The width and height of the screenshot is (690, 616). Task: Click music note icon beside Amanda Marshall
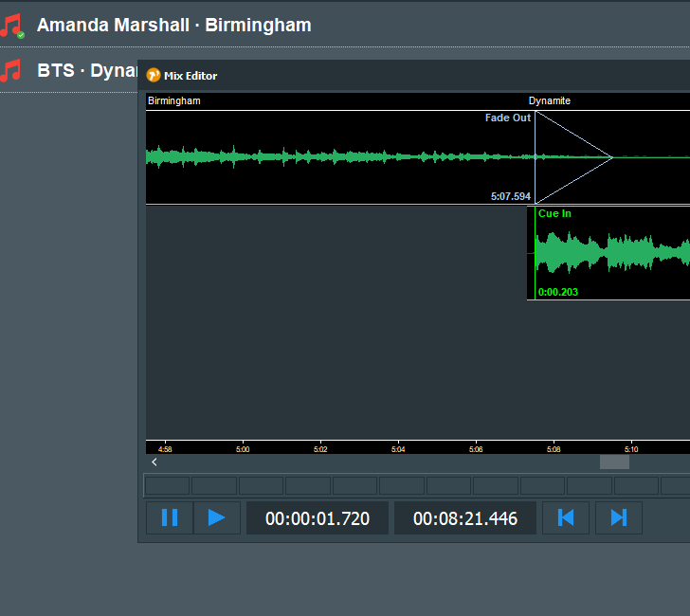[x=12, y=26]
